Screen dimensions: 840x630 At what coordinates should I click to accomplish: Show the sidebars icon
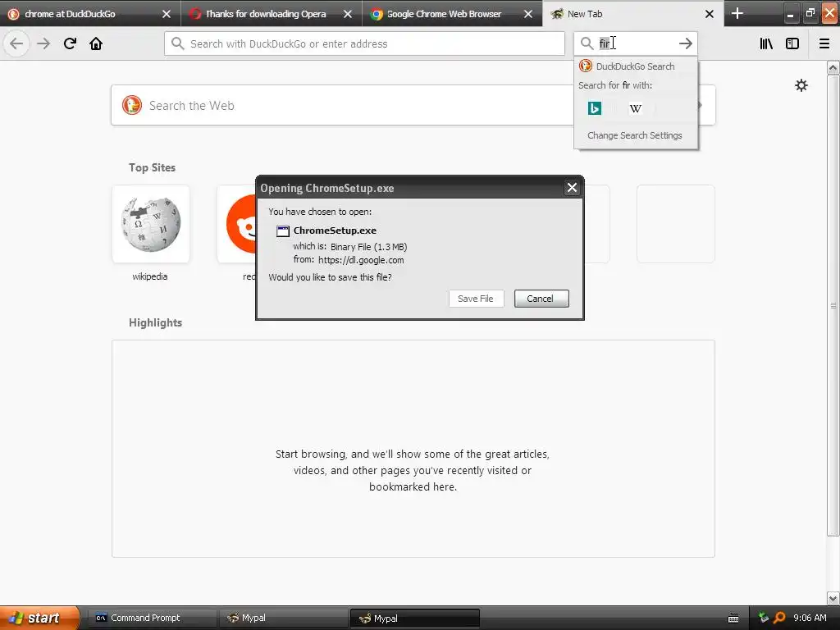[x=792, y=43]
